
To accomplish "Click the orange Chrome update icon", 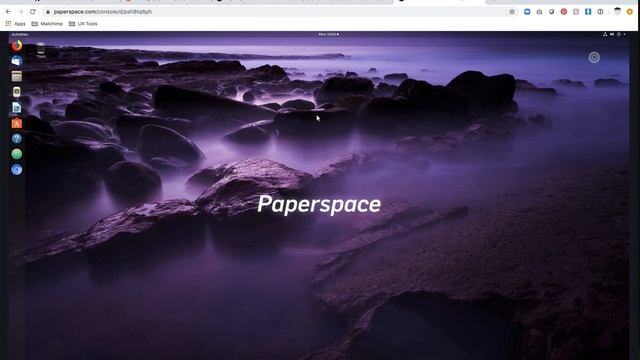I will (630, 12).
